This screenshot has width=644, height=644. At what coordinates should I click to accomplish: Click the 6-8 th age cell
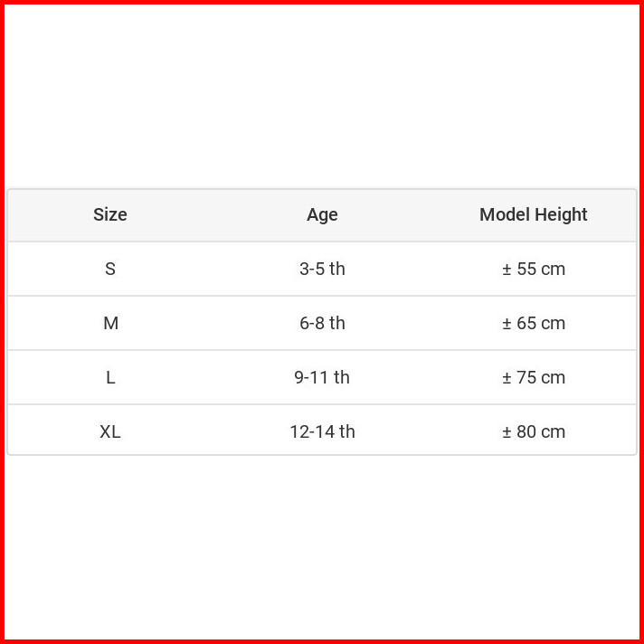322,323
